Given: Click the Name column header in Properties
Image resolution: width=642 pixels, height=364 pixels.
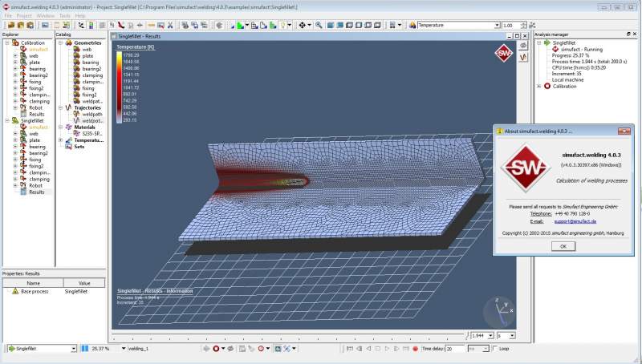Looking at the screenshot, I should click(33, 283).
